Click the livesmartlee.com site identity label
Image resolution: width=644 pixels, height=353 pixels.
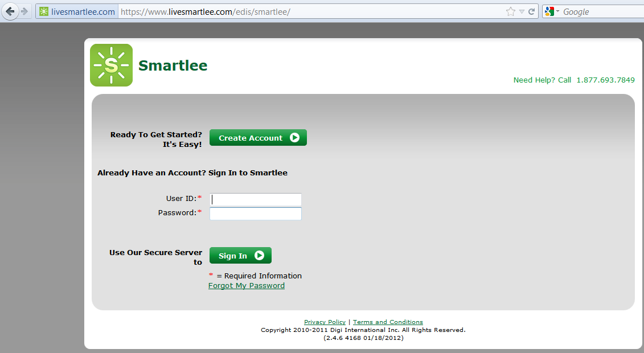(x=83, y=11)
